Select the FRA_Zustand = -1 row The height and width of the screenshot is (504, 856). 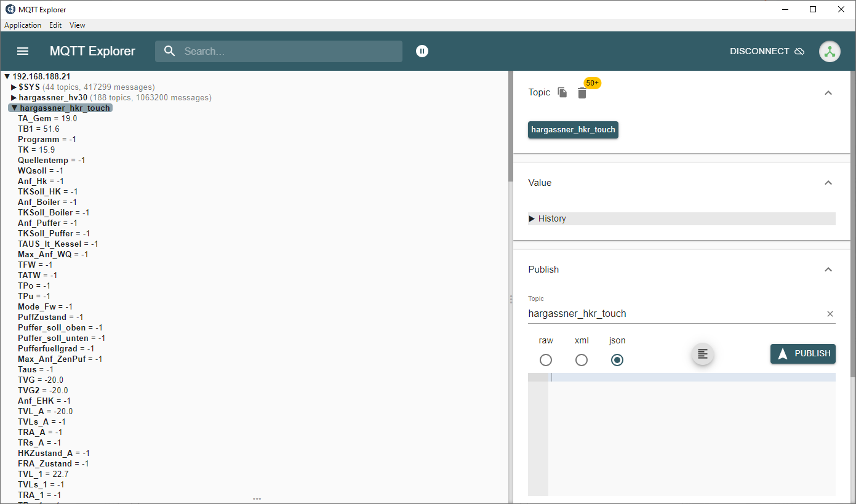pyautogui.click(x=54, y=463)
